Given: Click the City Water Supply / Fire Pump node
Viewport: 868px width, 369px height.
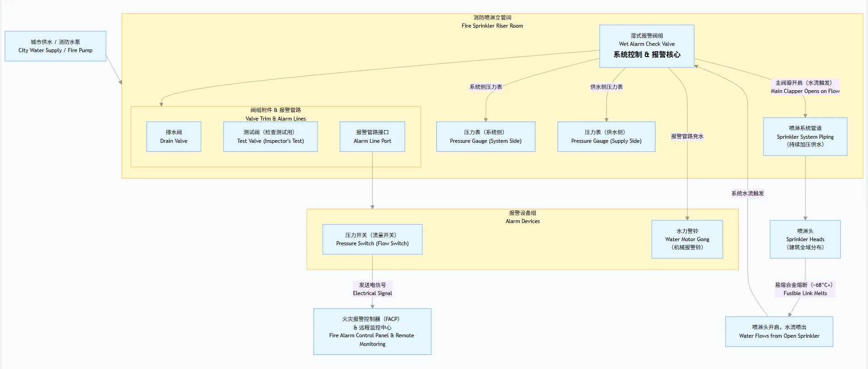Looking at the screenshot, I should pos(55,46).
